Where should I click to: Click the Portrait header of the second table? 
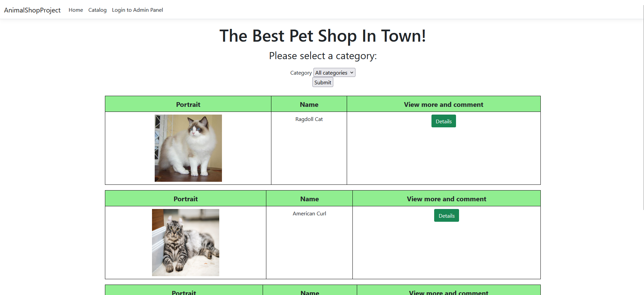coord(185,199)
